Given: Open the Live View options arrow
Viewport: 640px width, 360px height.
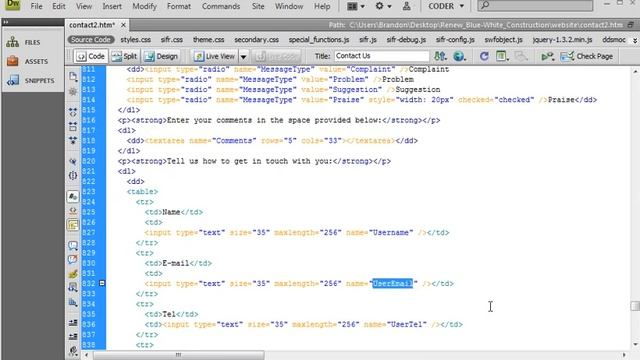Looking at the screenshot, I should pyautogui.click(x=243, y=56).
